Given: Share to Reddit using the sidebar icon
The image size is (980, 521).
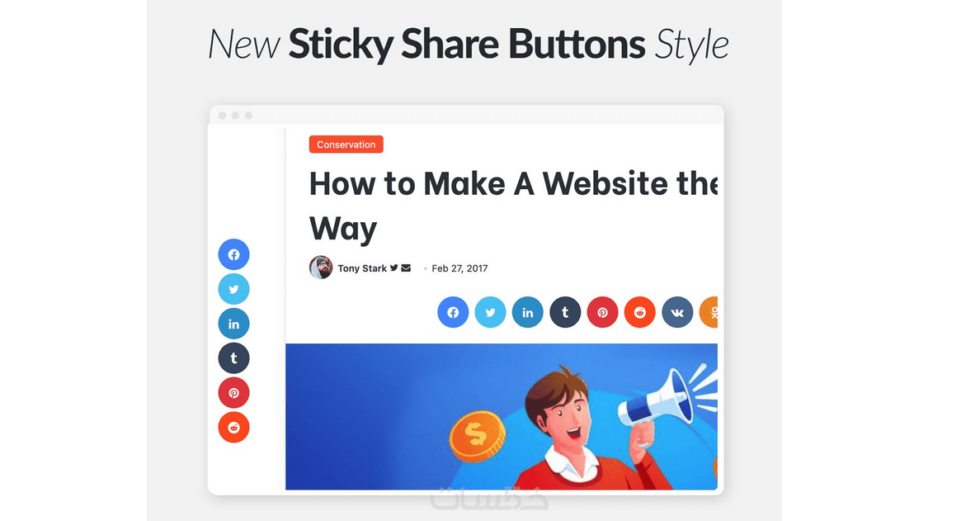Looking at the screenshot, I should pos(233,427).
